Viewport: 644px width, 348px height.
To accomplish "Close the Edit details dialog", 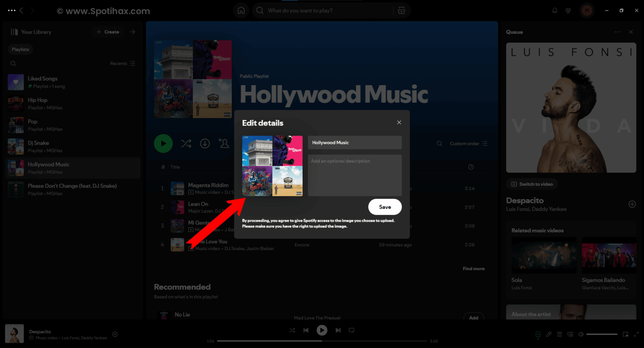I will [399, 122].
